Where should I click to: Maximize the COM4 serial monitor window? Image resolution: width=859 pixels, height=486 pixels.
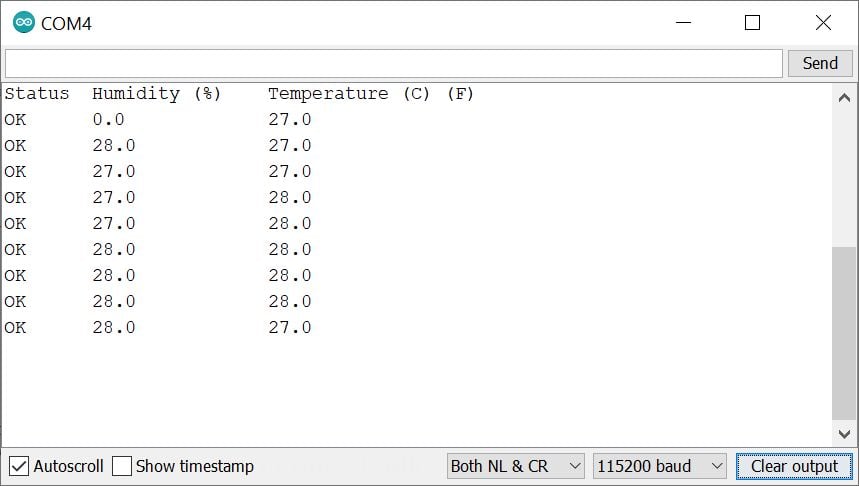coord(753,22)
